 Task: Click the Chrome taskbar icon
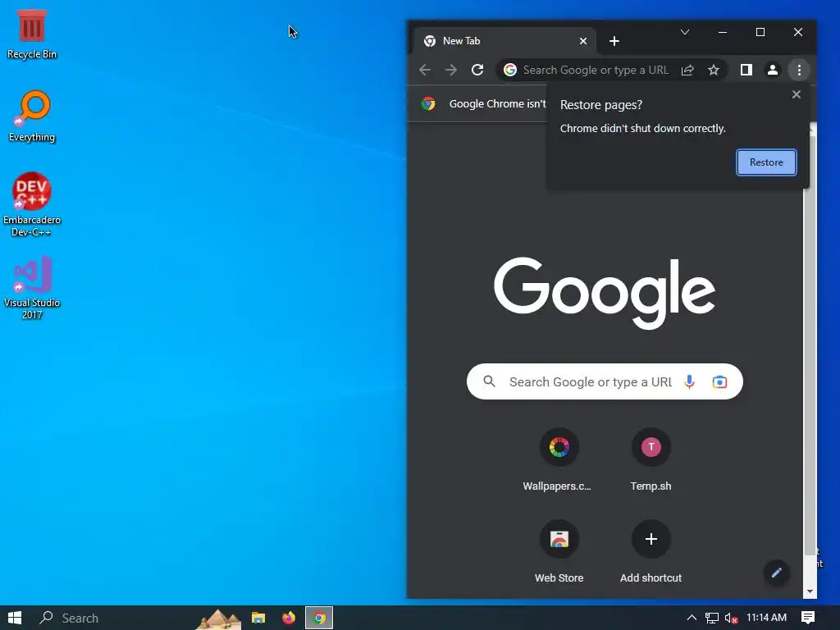(319, 618)
